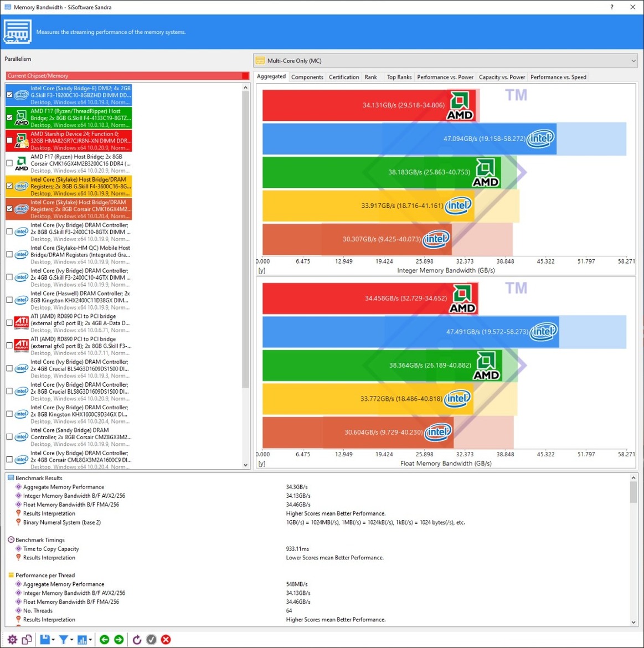Select the 'Aggregate Memory Performance' 34.3GB/s row
The width and height of the screenshot is (644, 648).
318,487
